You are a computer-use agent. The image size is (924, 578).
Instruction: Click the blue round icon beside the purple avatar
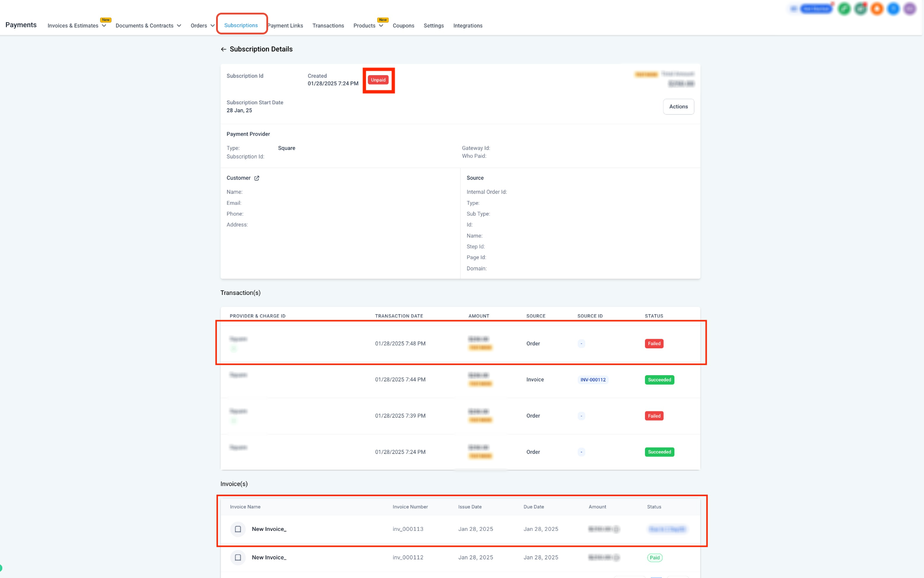click(893, 9)
